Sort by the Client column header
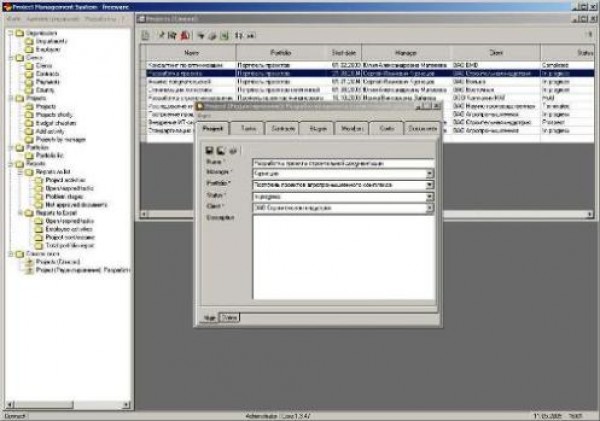 pos(496,53)
